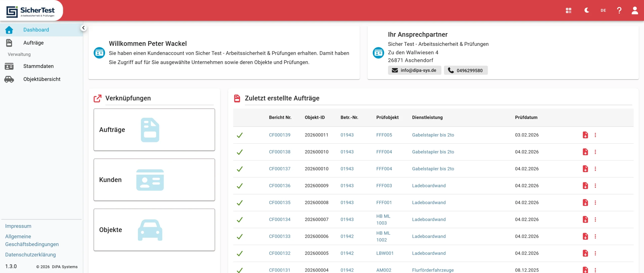Select Aufträge in the sidebar
Viewport: 644px width, 273px height.
pyautogui.click(x=33, y=43)
